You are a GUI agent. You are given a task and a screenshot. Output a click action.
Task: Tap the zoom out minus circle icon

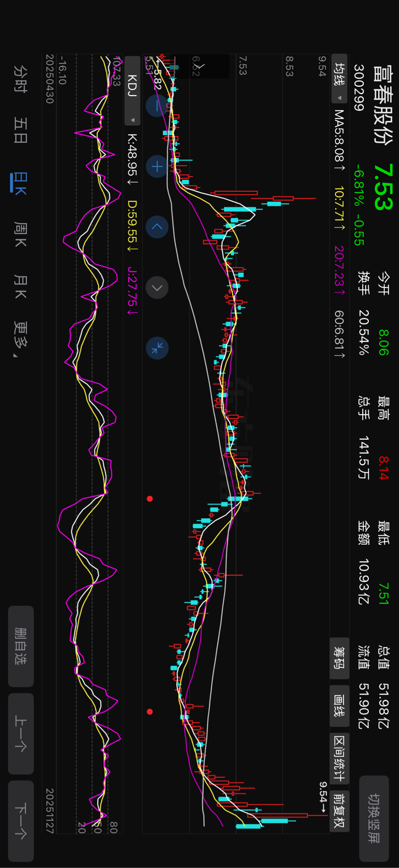tap(157, 106)
